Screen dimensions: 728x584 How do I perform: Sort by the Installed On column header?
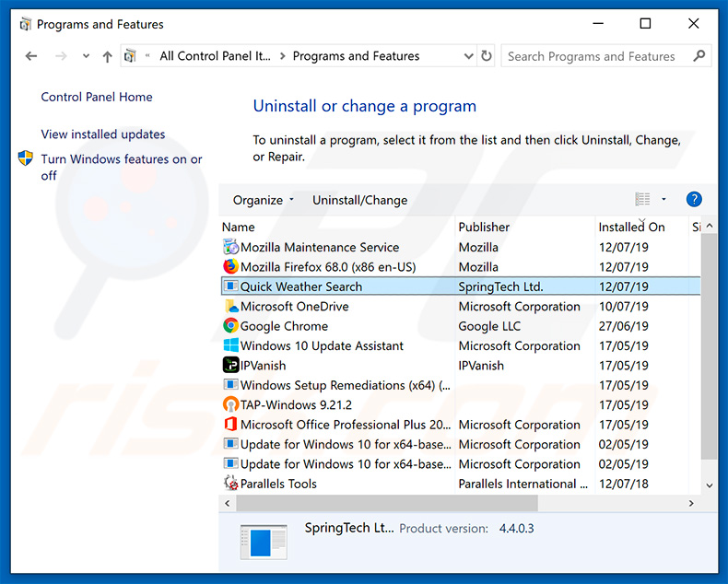[x=641, y=227]
